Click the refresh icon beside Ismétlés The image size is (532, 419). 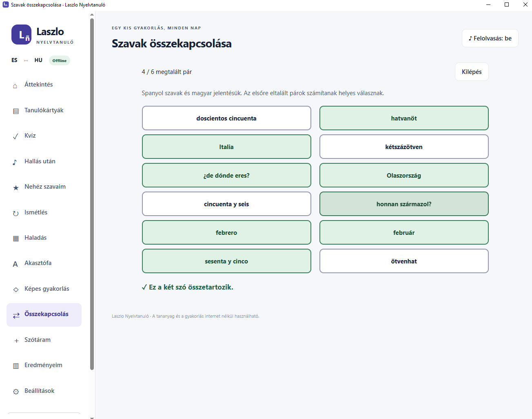point(16,213)
